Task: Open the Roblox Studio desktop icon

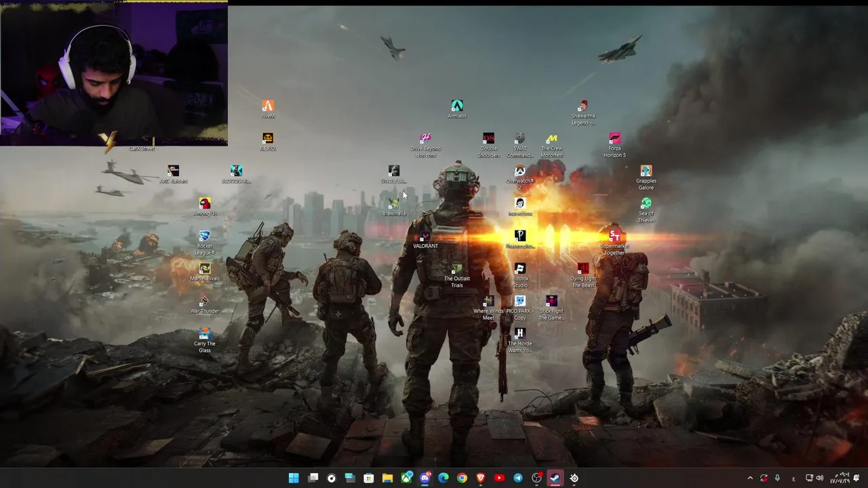Action: 520,275
